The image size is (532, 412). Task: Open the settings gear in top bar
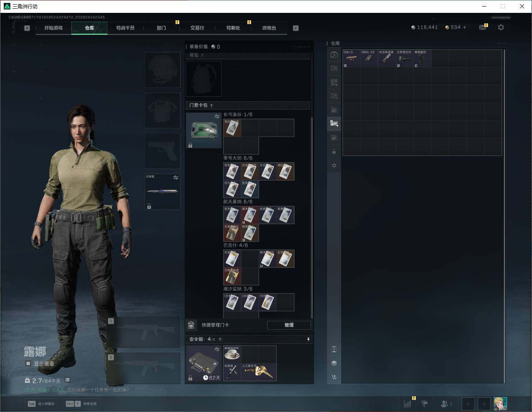(501, 27)
